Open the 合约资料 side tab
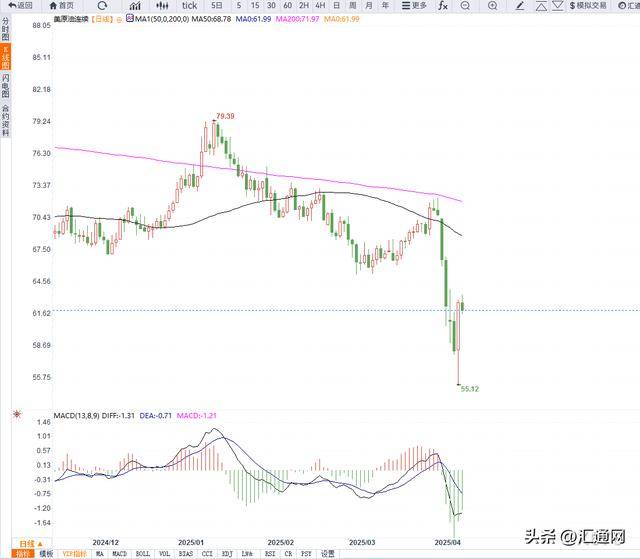This screenshot has width=640, height=559. coord(5,120)
